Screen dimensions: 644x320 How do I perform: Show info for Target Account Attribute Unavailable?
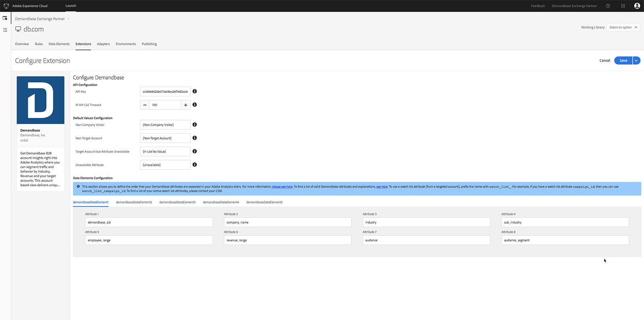coord(194,151)
